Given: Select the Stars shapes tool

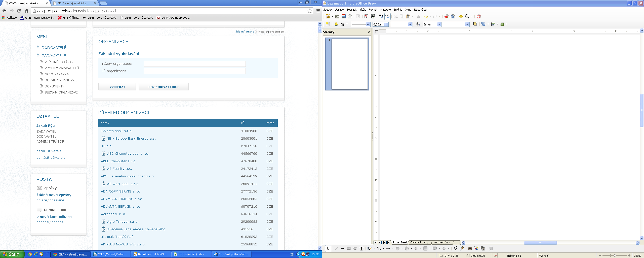Looking at the screenshot, I should tap(444, 248).
